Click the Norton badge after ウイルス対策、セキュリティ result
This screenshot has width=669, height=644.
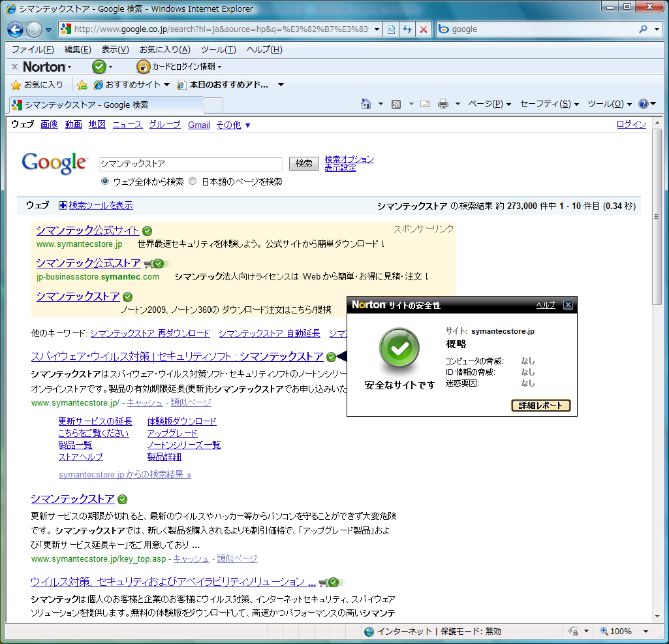coord(334,582)
